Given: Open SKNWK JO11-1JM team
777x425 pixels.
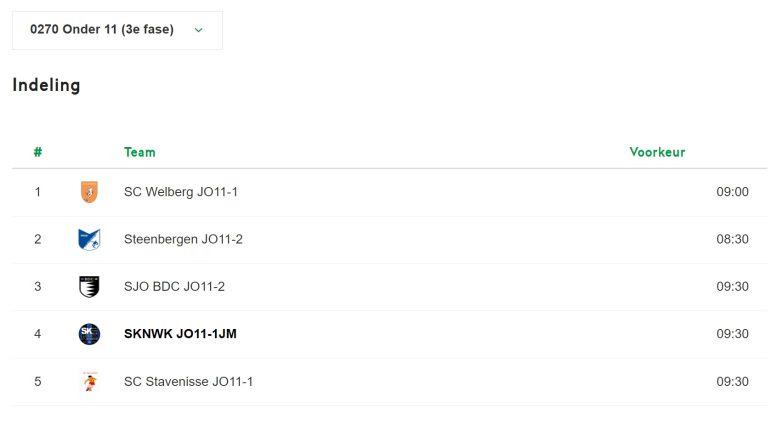Looking at the screenshot, I should pos(180,334).
